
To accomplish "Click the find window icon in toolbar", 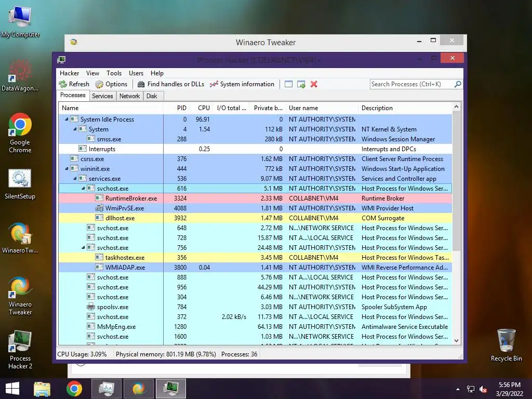I will click(x=288, y=84).
